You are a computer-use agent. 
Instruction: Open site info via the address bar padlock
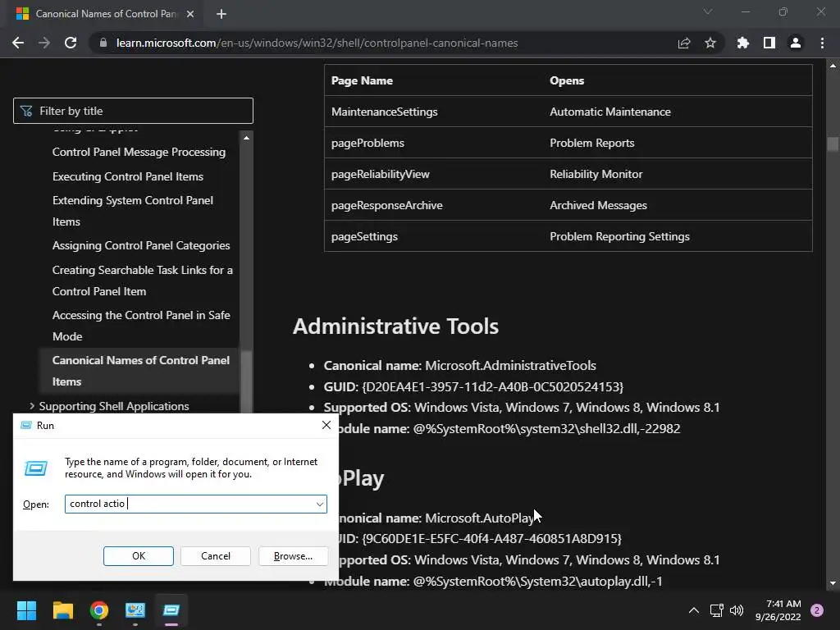103,43
